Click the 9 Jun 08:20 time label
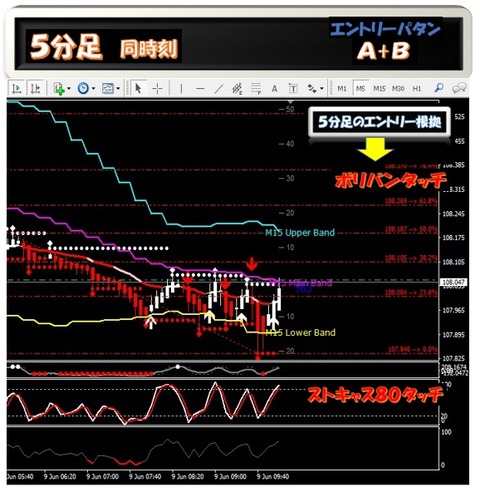480x492 pixels. click(188, 477)
